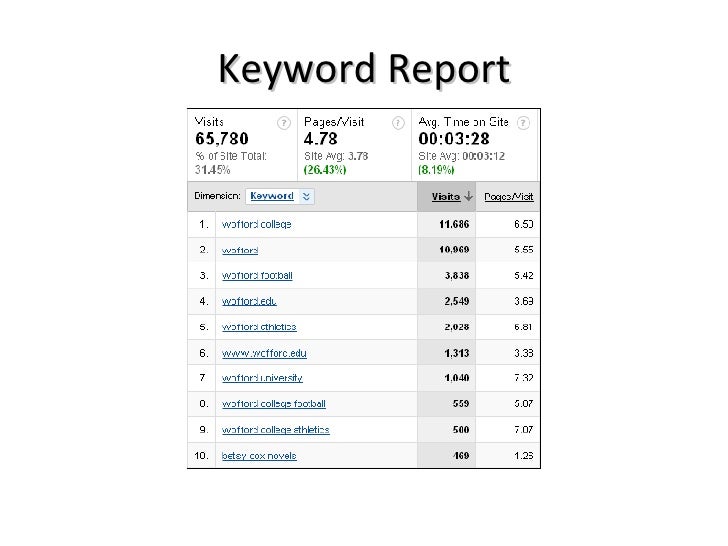Click the help icon beside Pages/Visit

398,123
